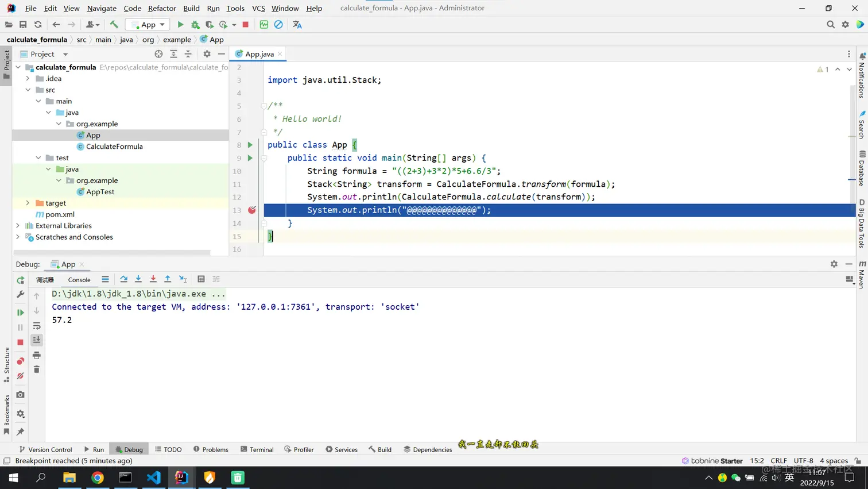
Task: Click the project tree horizontal scrollbar
Action: (112, 252)
